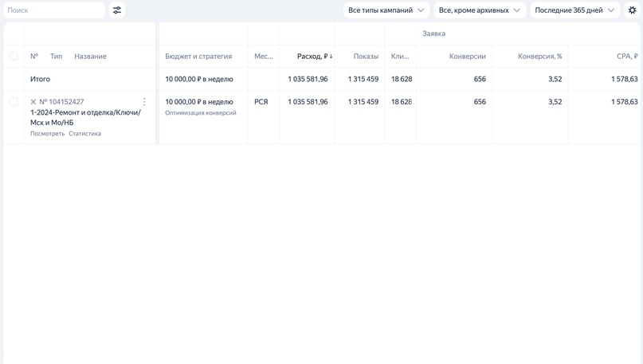Viewport: 643px width, 364px height.
Task: Click the 'Тип' column header
Action: point(57,57)
